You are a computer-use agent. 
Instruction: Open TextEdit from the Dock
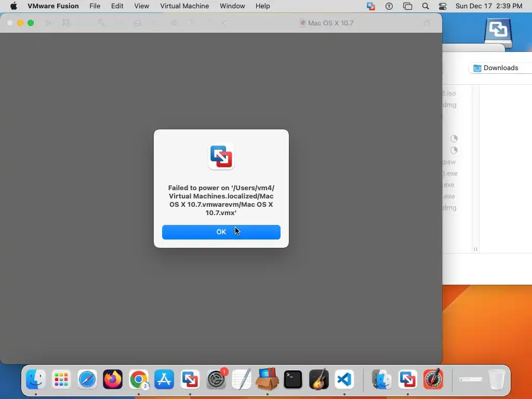(242, 379)
